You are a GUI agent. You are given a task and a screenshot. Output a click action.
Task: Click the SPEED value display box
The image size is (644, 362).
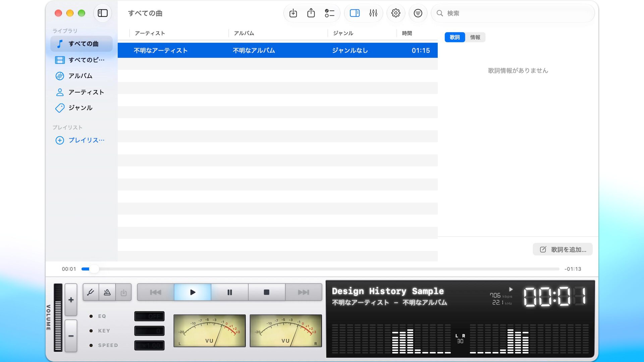[149, 345]
